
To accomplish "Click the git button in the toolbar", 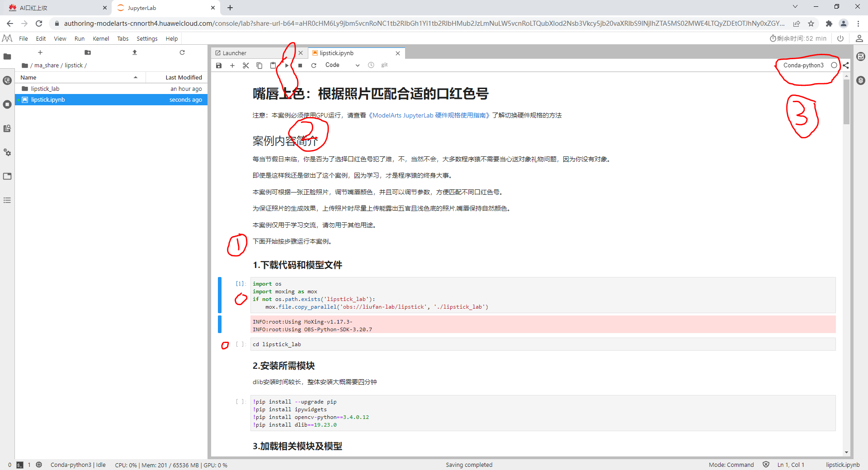I will (384, 65).
